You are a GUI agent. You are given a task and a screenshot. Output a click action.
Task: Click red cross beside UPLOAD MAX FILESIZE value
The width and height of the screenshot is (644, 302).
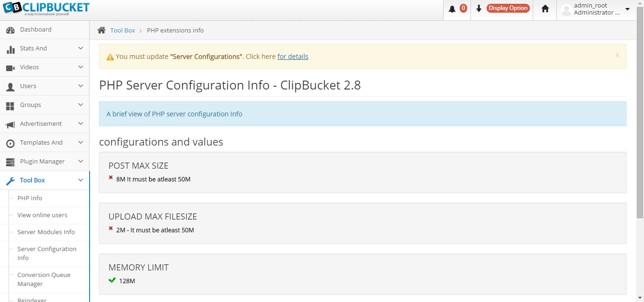coord(111,229)
